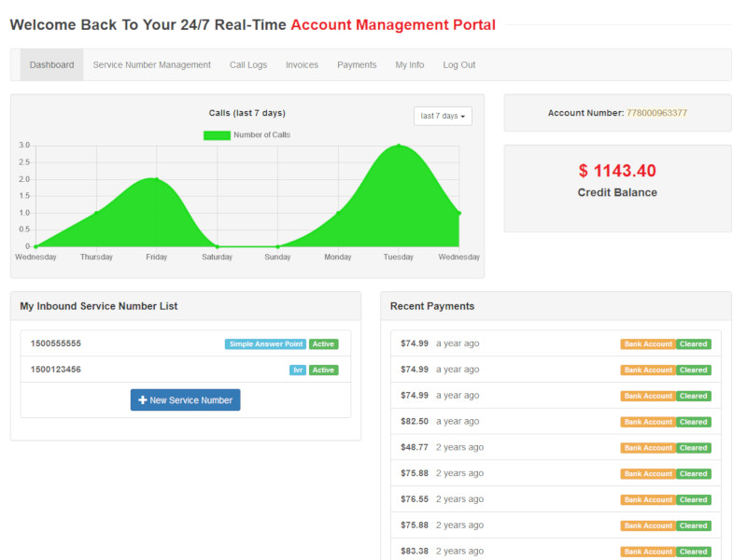Click the Ivr badge for 1500123456
Image resolution: width=747 pixels, height=560 pixels.
pos(297,371)
